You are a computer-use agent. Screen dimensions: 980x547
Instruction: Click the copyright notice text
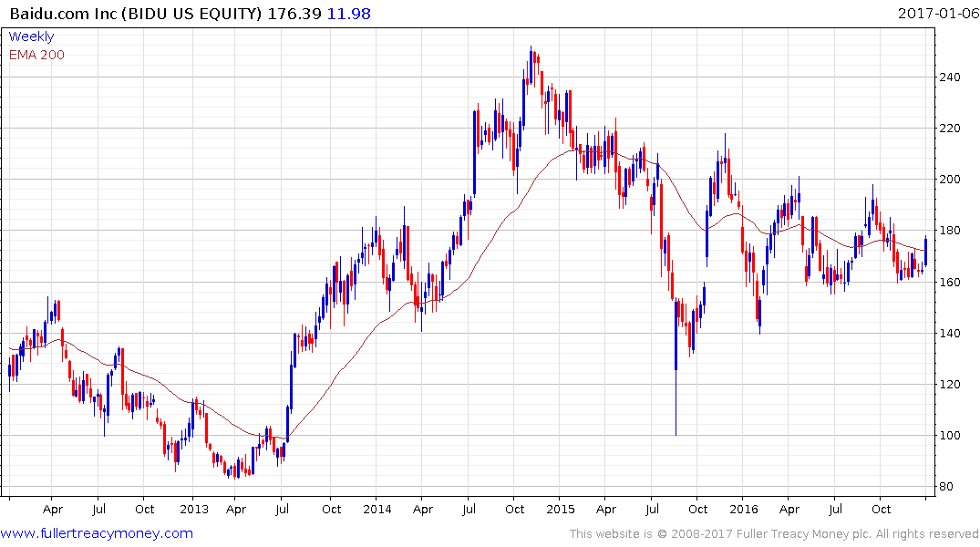774,534
